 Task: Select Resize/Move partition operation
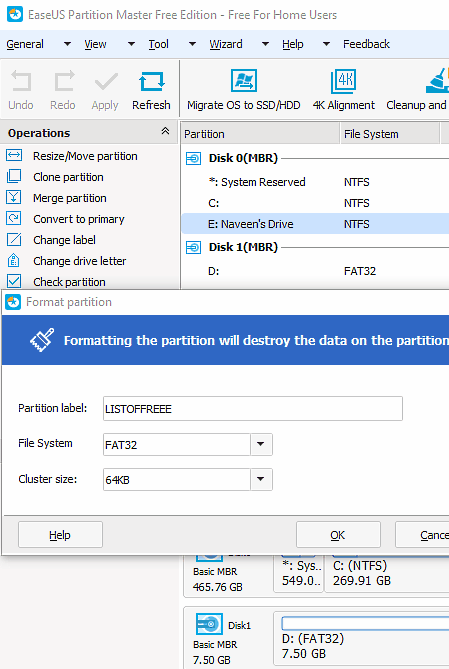pyautogui.click(x=85, y=156)
